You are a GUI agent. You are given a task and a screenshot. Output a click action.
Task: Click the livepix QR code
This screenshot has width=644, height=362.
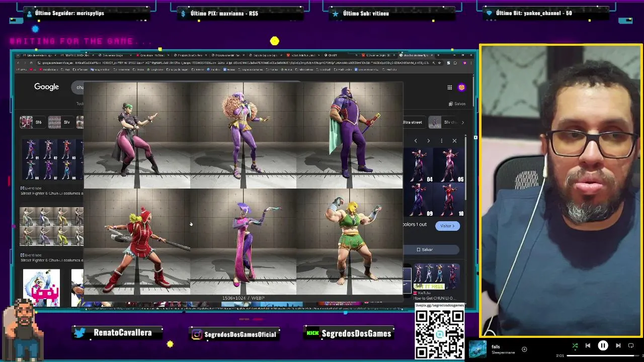[x=440, y=335]
